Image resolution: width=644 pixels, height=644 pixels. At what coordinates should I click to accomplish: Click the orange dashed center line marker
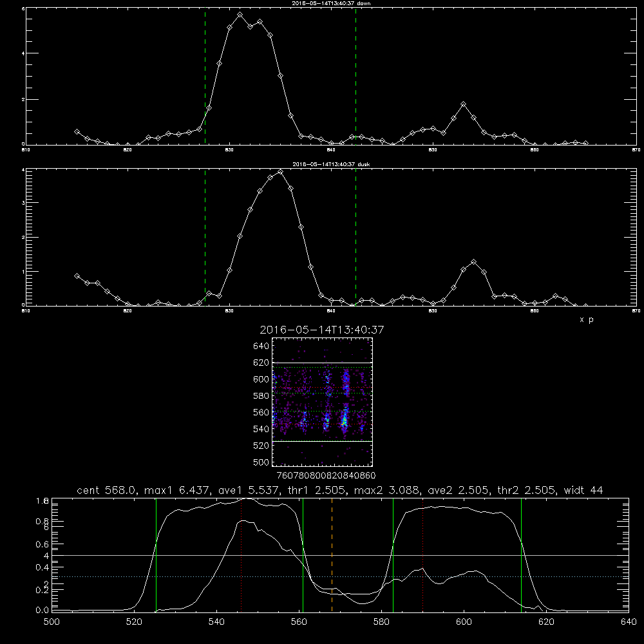pyautogui.click(x=332, y=554)
